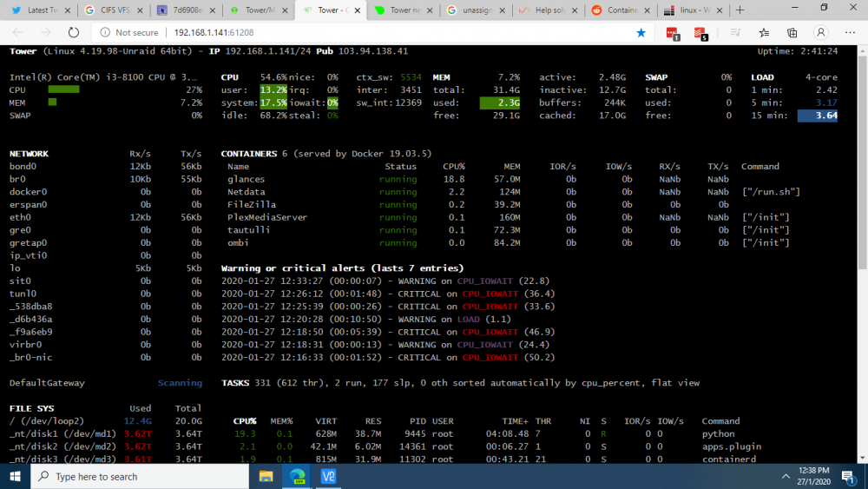
Task: Click the browser forward arrow
Action: click(x=45, y=33)
